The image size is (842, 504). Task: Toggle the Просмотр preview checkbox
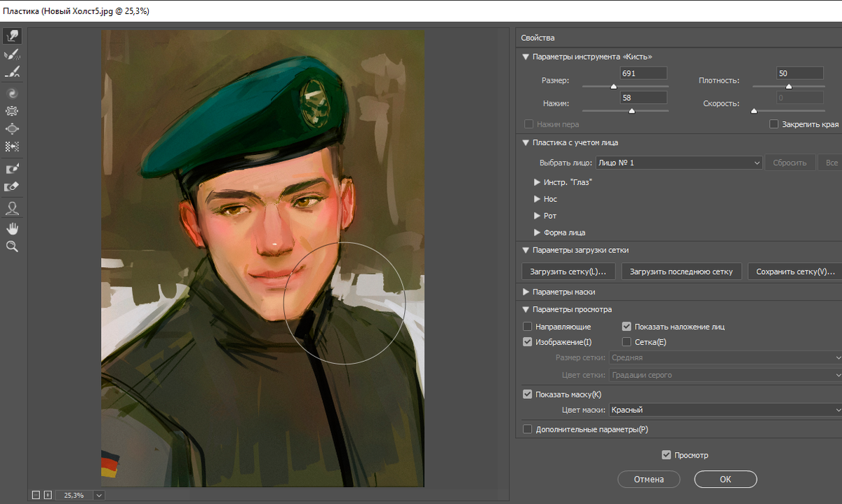pyautogui.click(x=667, y=455)
